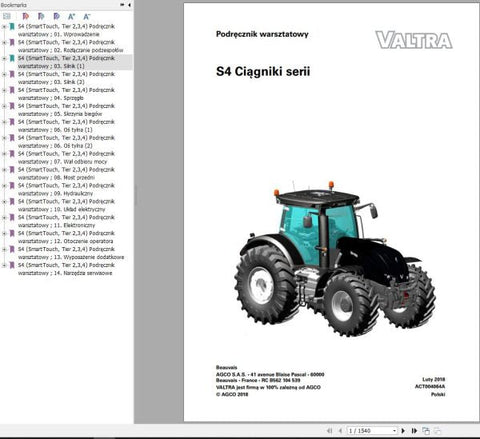Click the page layout view icon in the status bar
This screenshot has height=439, width=480.
point(426,431)
